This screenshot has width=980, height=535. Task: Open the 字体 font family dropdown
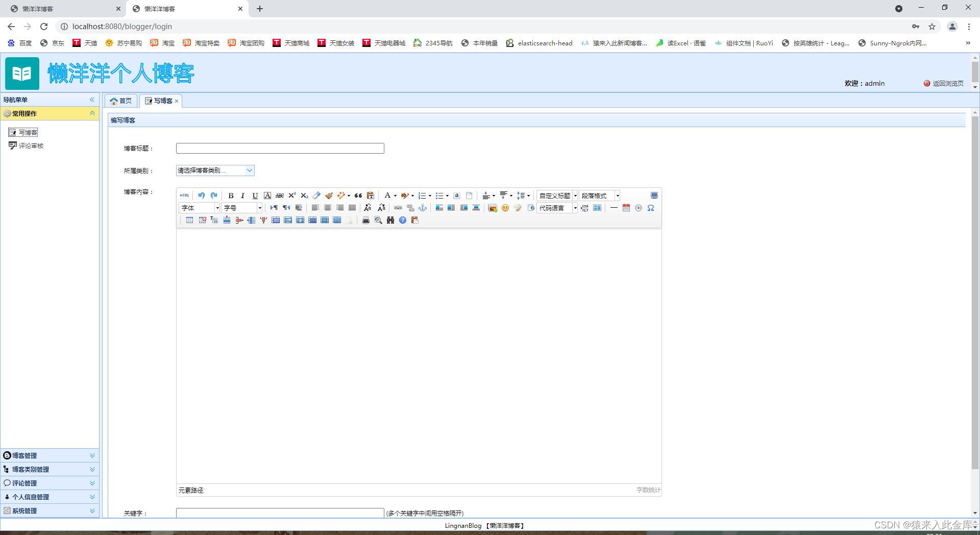(x=199, y=208)
